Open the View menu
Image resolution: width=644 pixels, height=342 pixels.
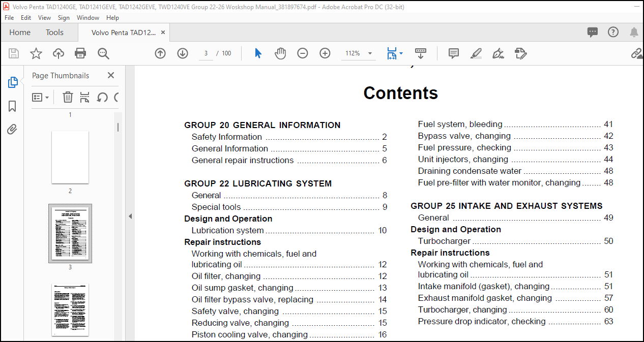(x=45, y=17)
